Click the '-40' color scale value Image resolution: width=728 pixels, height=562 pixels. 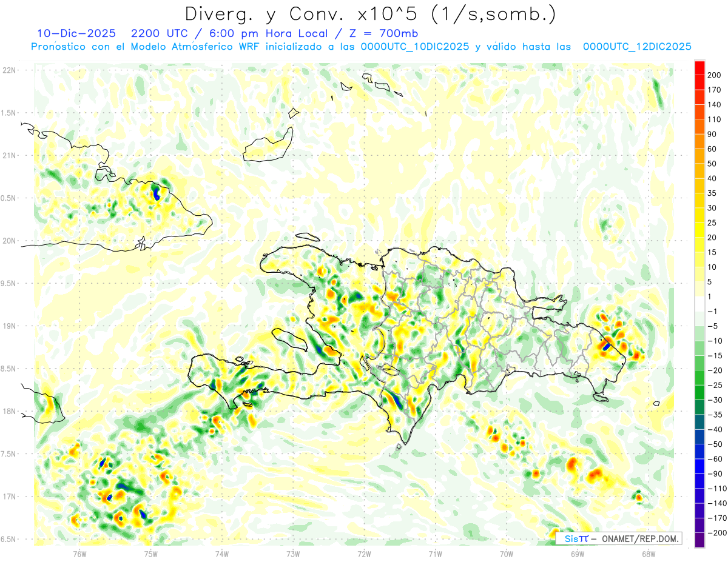coord(715,430)
